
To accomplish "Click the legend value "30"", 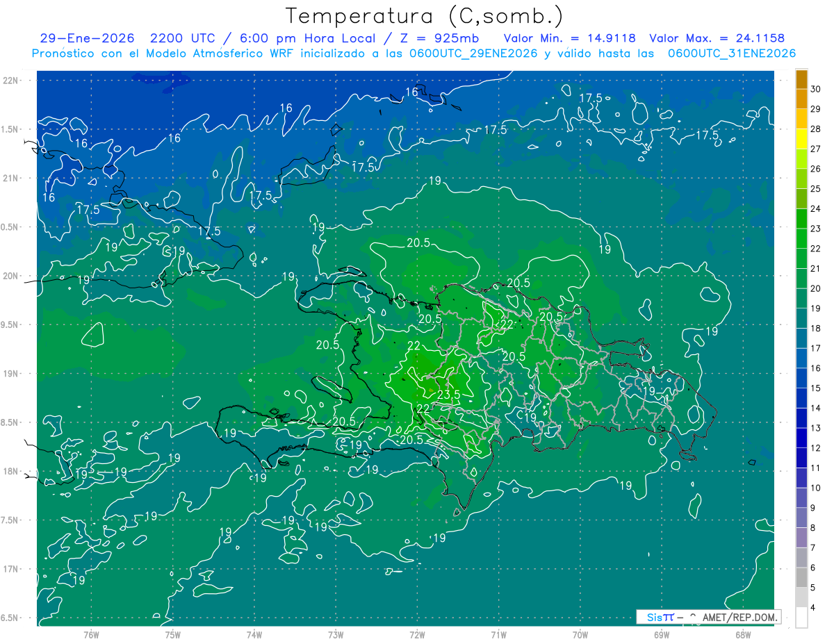I will point(816,89).
